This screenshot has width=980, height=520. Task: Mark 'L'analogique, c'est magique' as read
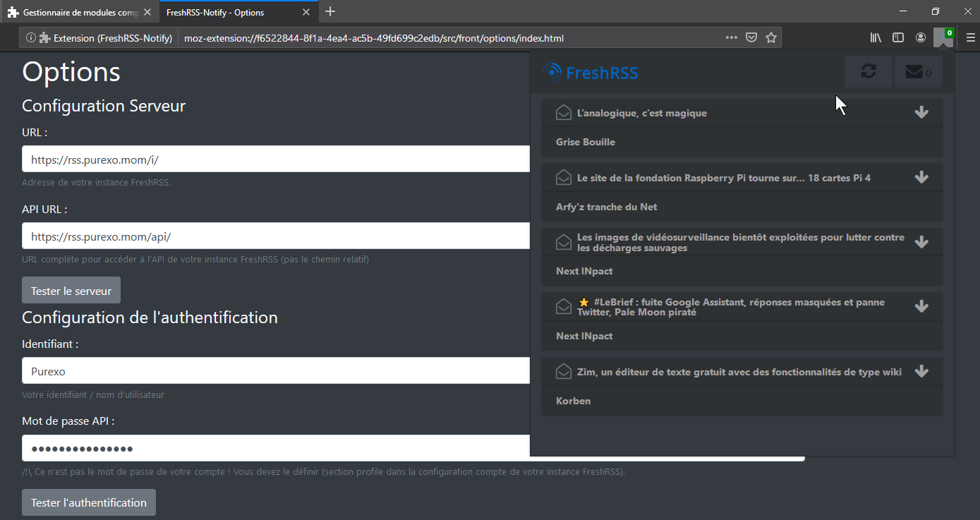564,112
